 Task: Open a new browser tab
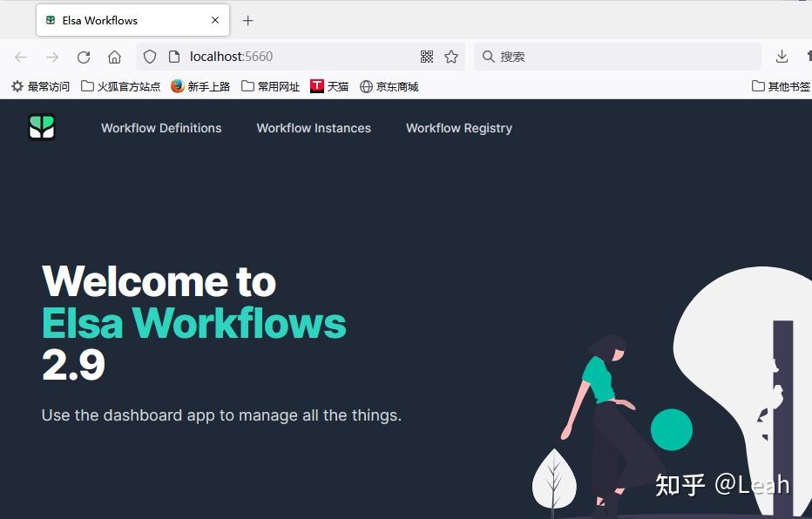247,20
